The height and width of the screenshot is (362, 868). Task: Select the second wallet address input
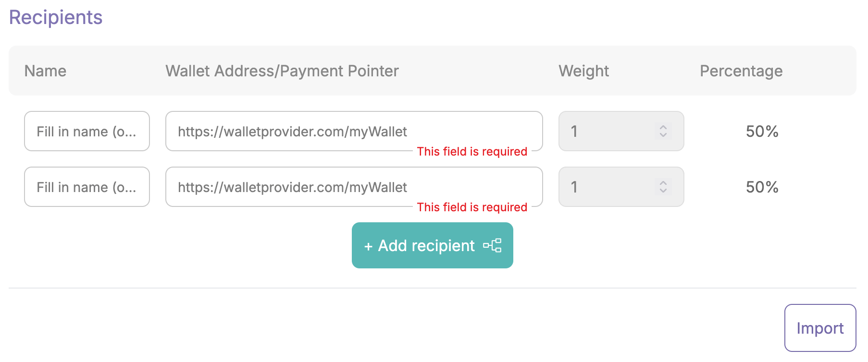pos(353,187)
